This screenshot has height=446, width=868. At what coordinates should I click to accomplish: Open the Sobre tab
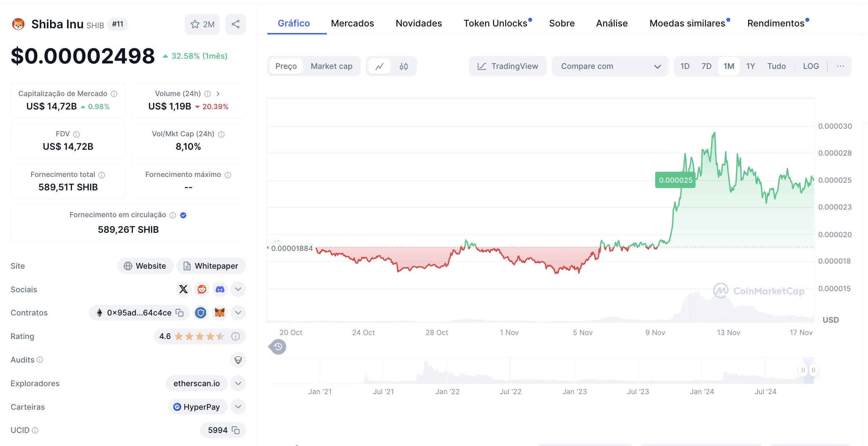point(562,24)
